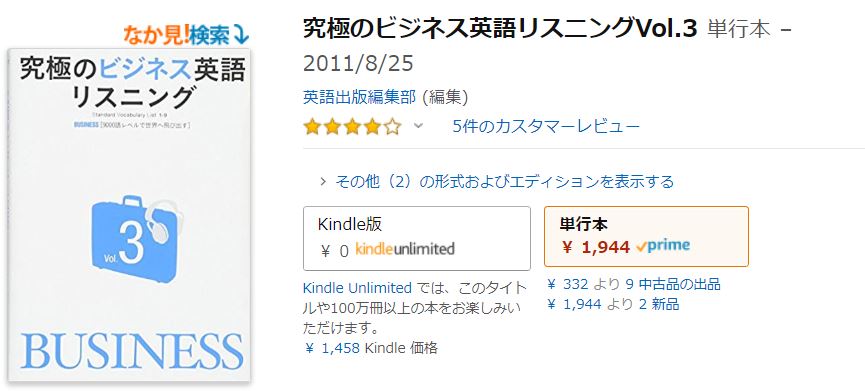Open the book cover thumbnail image
Viewport: 865px width, 391px height.
[x=130, y=215]
